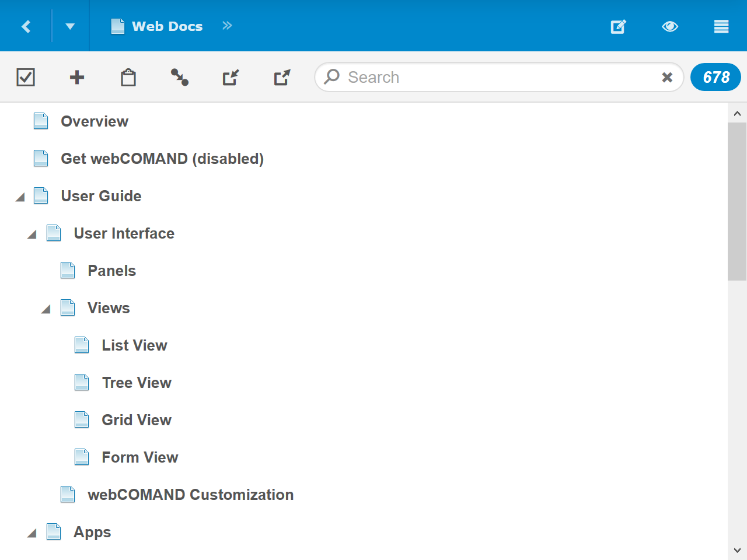Click the clipboard paste icon
Screen dimensions: 747x560
click(128, 77)
